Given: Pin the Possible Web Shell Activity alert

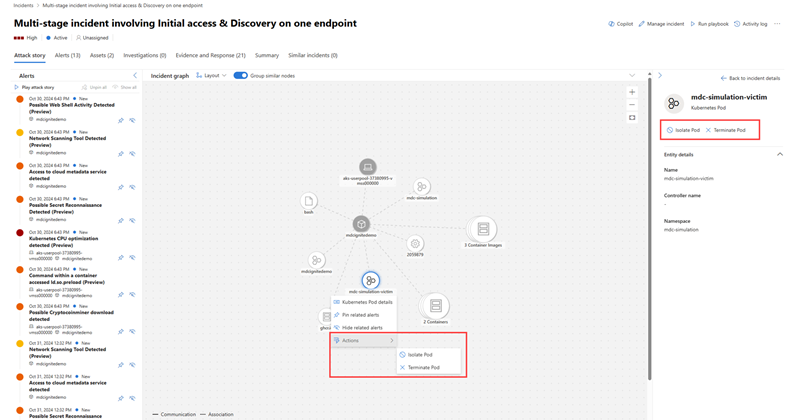Looking at the screenshot, I should [121, 120].
